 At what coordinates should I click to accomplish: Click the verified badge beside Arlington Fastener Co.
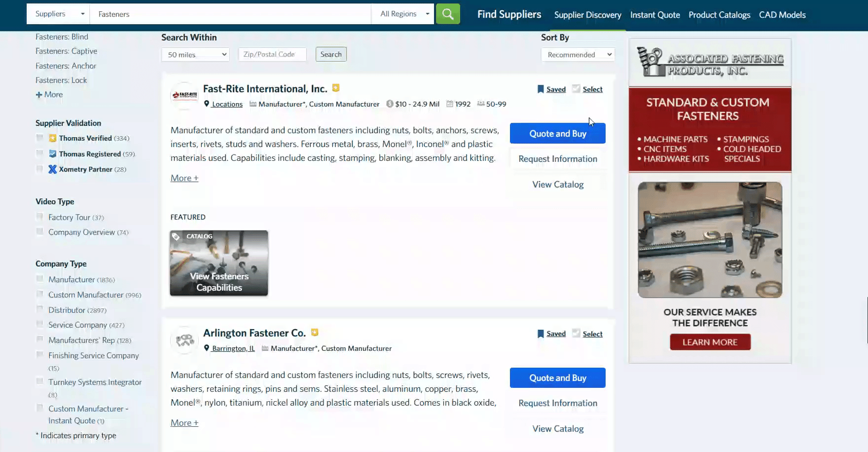(315, 332)
